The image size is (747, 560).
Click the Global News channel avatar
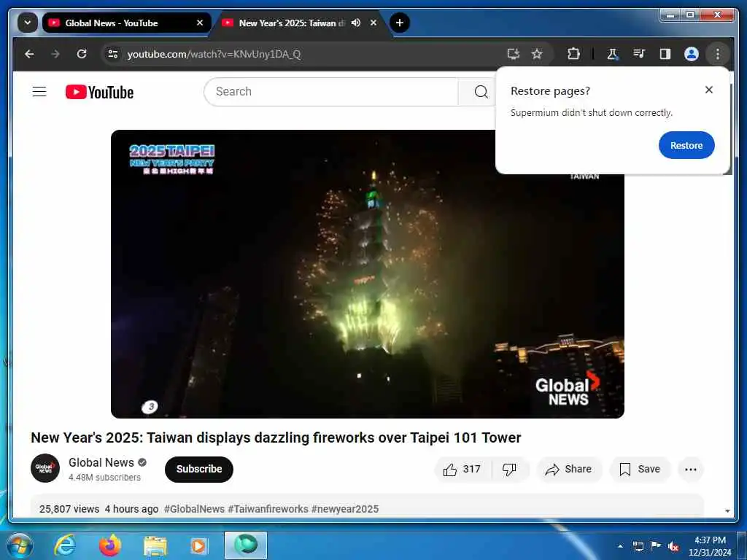tap(45, 468)
